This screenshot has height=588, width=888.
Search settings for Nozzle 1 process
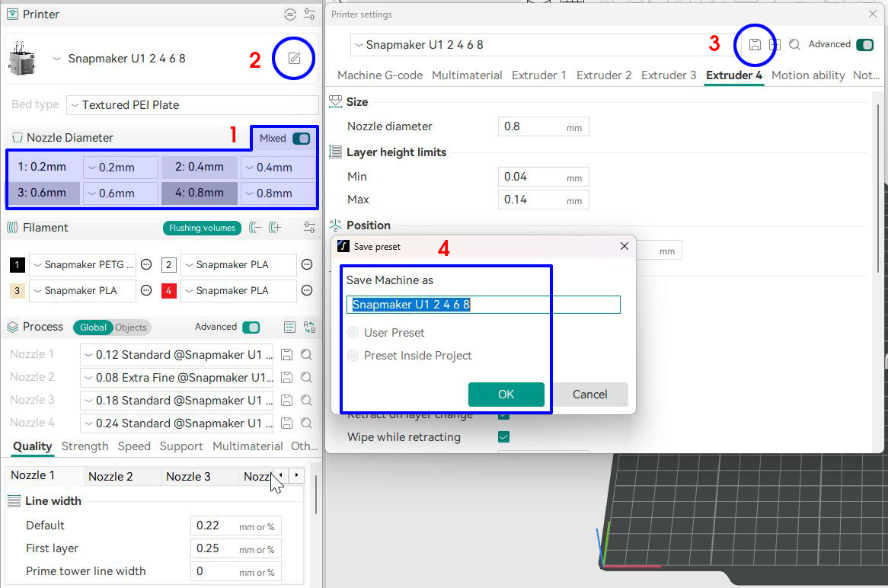point(306,355)
